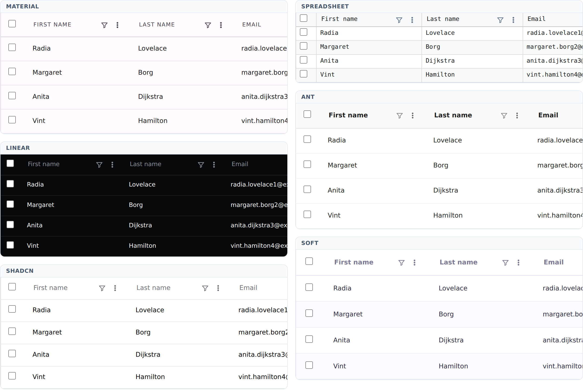583x392 pixels.
Task: Click Hamilton cell in Shadcn table
Action: (150, 377)
